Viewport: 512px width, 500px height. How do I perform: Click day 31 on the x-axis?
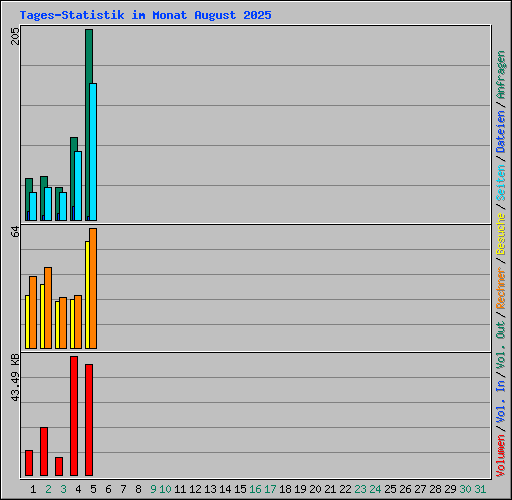pyautogui.click(x=480, y=489)
